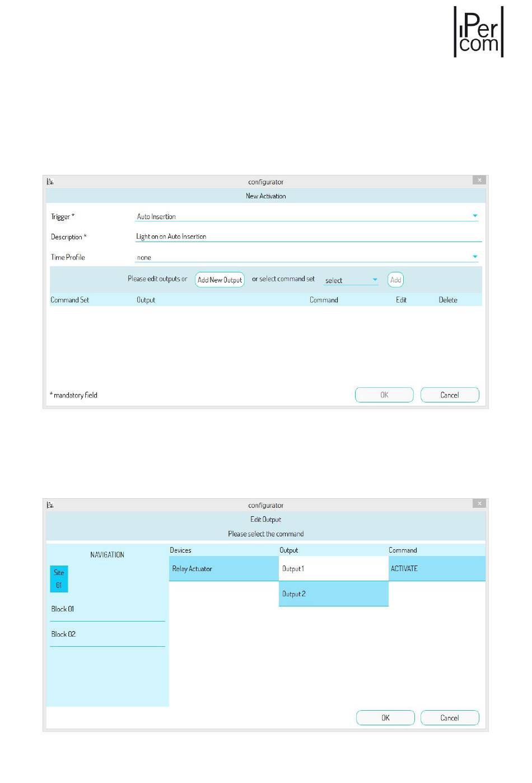Close the Edit Output configurator window

coord(479,504)
